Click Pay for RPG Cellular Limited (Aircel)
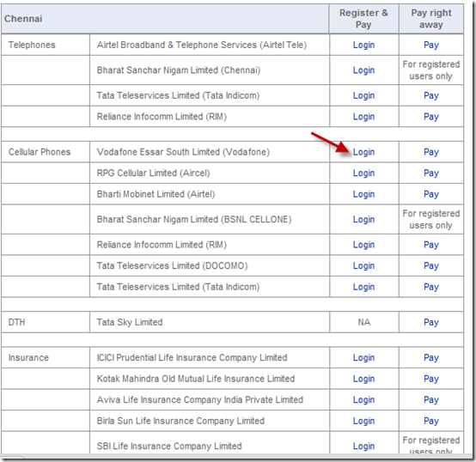The height and width of the screenshot is (462, 476). (x=431, y=173)
